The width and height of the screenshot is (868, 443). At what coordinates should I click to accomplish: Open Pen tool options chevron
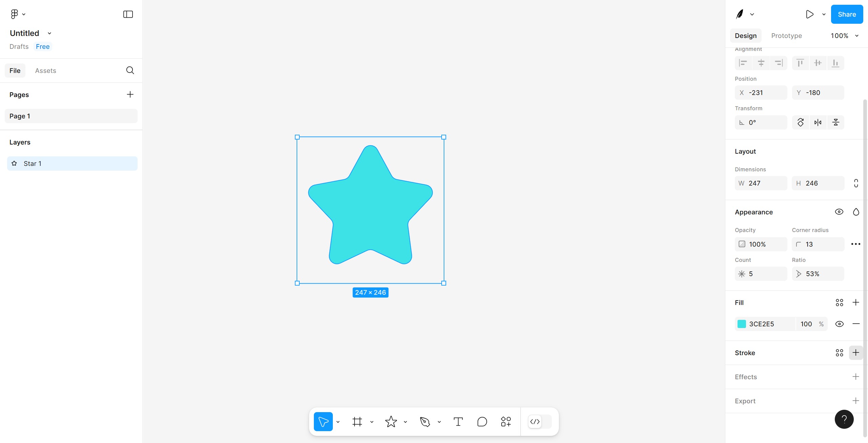(x=439, y=422)
